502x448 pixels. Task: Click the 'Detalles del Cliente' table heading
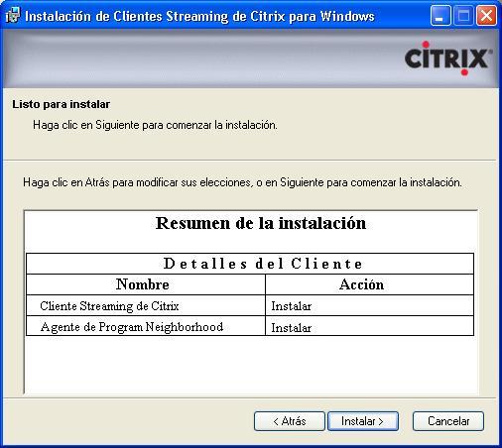click(x=250, y=264)
